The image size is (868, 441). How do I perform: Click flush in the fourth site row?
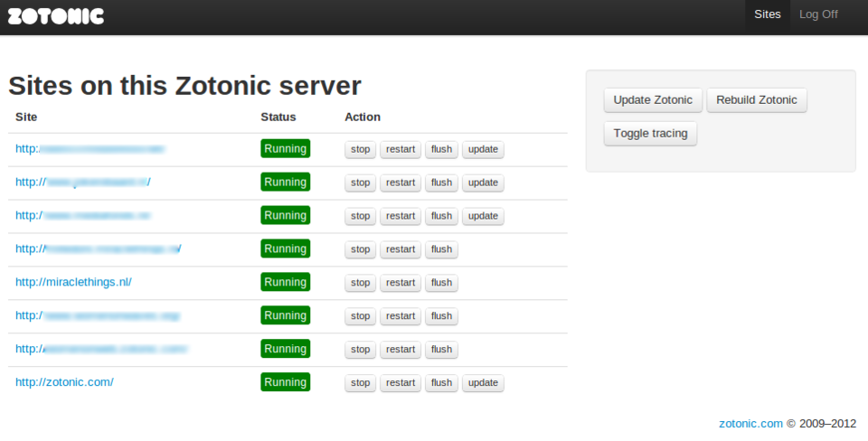(x=441, y=249)
